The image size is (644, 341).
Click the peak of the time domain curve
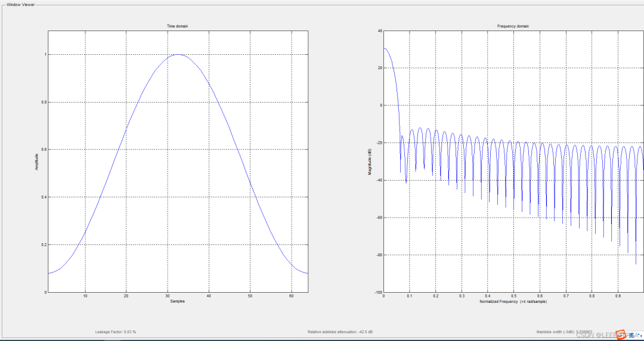178,55
